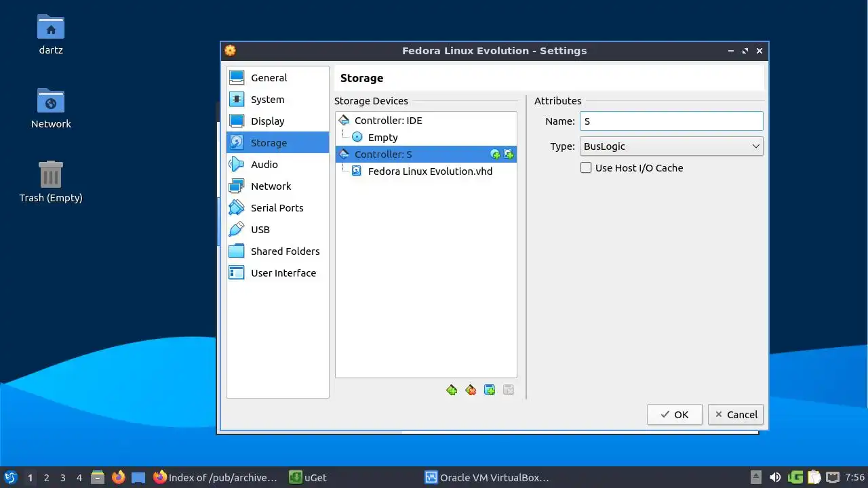868x488 pixels.
Task: Click the controller Name input field
Action: (x=671, y=121)
